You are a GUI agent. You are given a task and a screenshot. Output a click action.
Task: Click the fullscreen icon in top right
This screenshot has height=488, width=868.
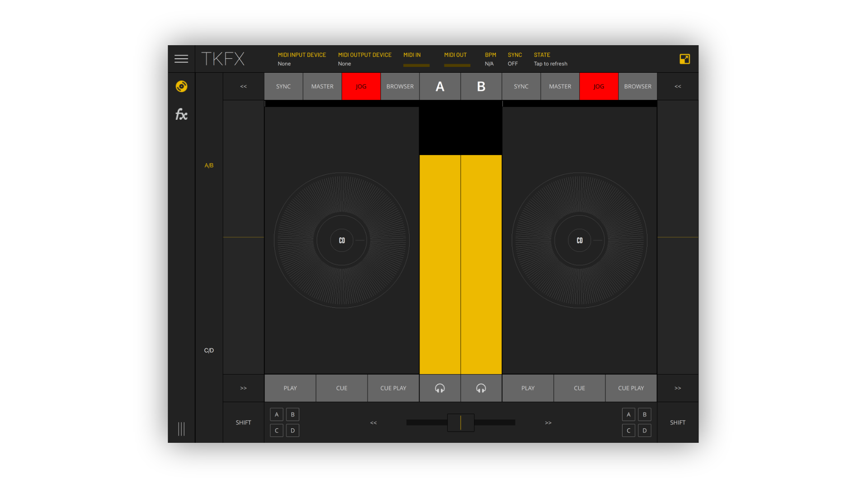coord(685,59)
